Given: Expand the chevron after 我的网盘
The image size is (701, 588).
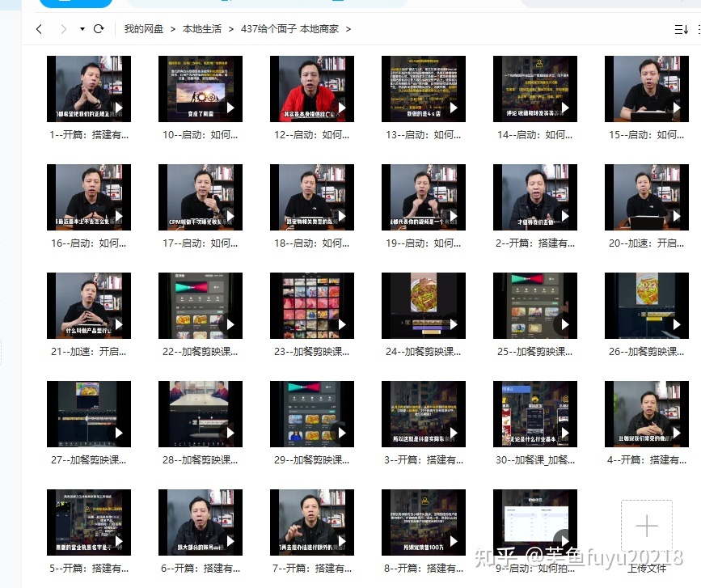Looking at the screenshot, I should coord(172,29).
